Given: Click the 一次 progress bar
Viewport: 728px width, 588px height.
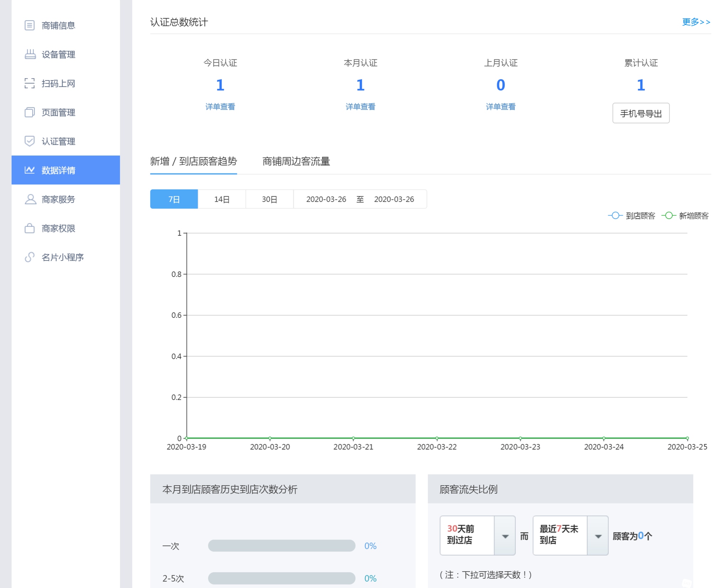Looking at the screenshot, I should click(282, 546).
